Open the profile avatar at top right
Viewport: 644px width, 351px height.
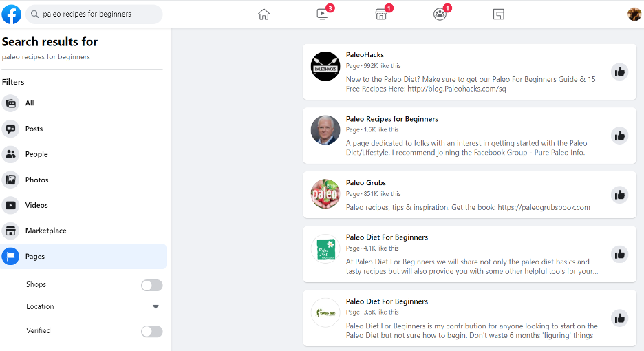click(x=634, y=14)
